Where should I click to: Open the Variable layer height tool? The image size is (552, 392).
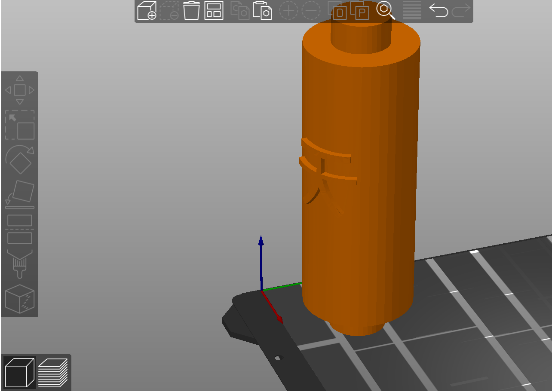(x=412, y=10)
